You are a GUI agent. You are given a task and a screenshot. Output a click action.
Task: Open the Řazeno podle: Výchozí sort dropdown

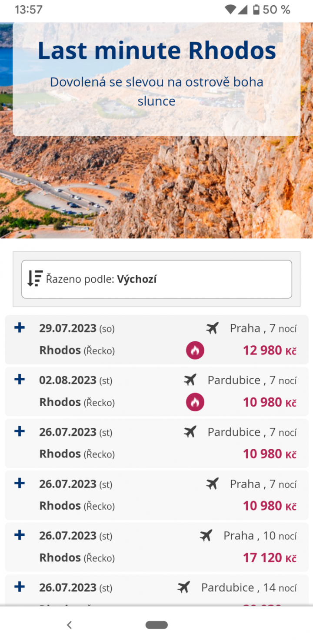tap(156, 279)
